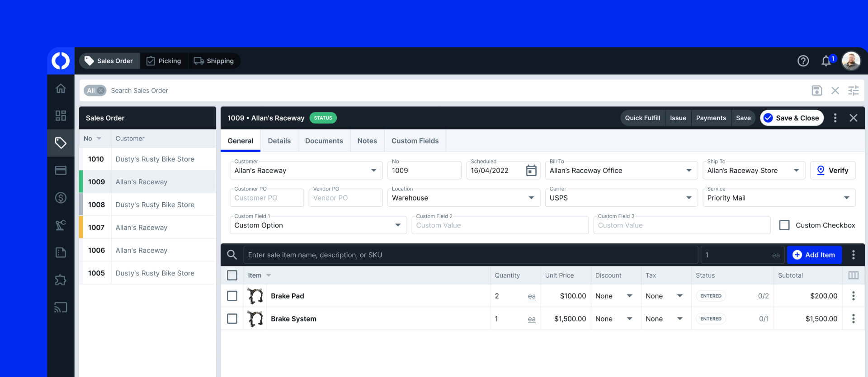Open the help question mark icon
The image size is (868, 377).
pos(803,61)
